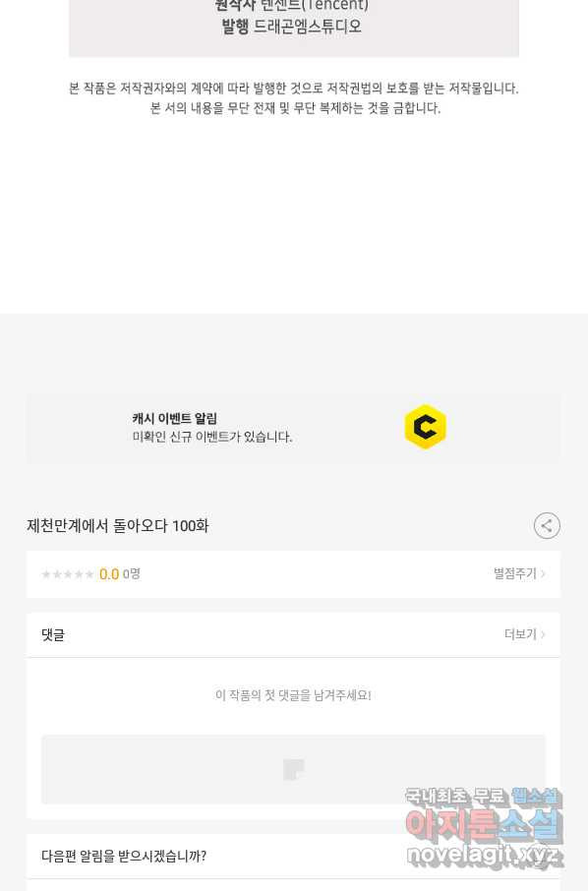Image resolution: width=588 pixels, height=891 pixels.
Task: Tap the five gray rating stars
Action: [x=68, y=574]
